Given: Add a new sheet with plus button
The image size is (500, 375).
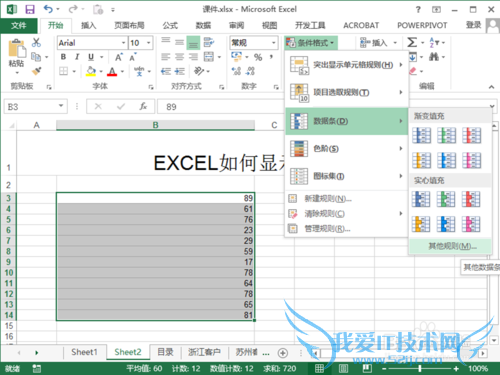Looking at the screenshot, I should (x=283, y=353).
